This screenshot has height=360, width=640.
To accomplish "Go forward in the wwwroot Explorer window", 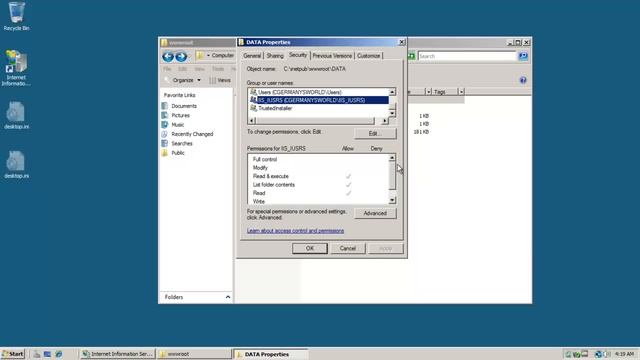I will pyautogui.click(x=181, y=56).
